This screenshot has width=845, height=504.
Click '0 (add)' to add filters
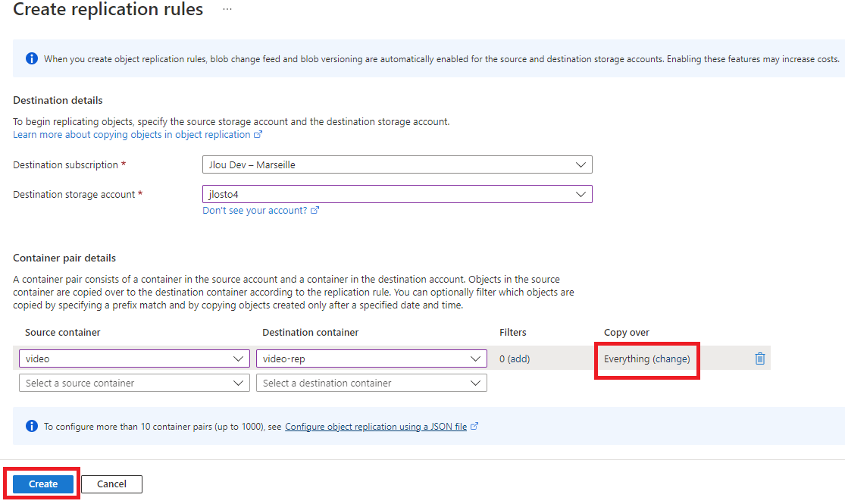(x=514, y=358)
